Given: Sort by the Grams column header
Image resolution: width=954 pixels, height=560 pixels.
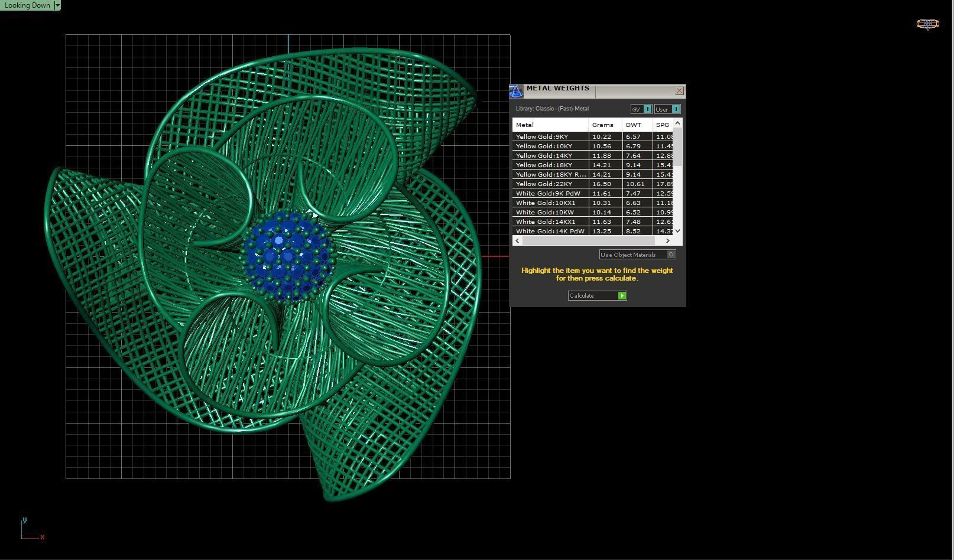Looking at the screenshot, I should coord(605,125).
